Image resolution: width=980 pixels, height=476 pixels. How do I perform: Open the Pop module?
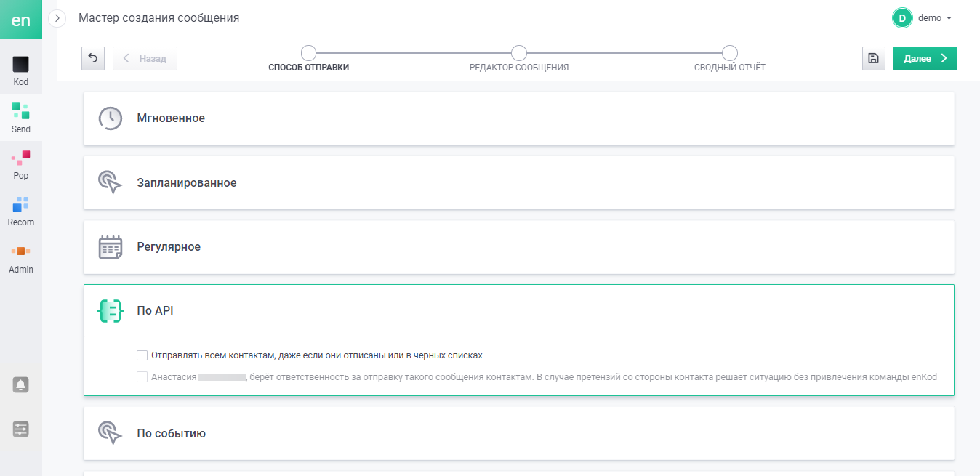[21, 164]
